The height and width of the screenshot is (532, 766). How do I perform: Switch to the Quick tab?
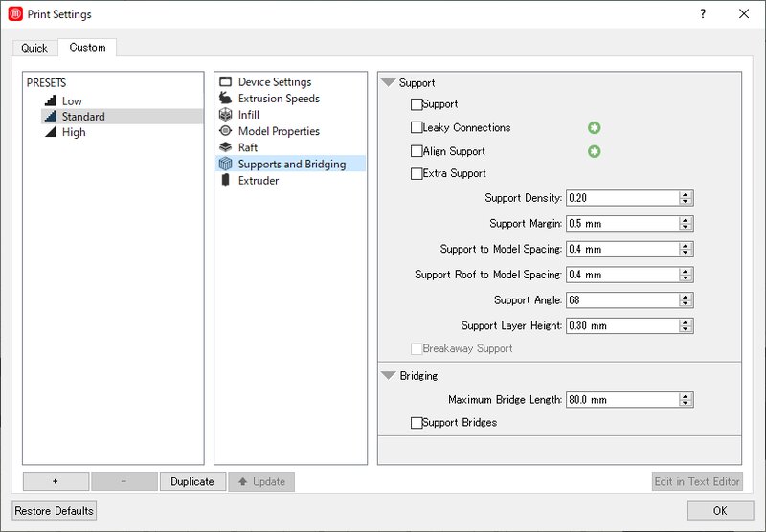pos(34,48)
